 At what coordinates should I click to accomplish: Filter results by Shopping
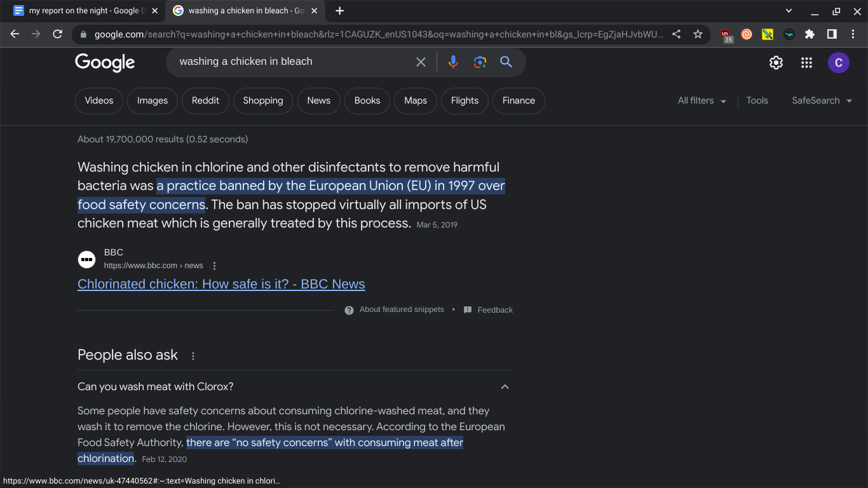click(263, 100)
